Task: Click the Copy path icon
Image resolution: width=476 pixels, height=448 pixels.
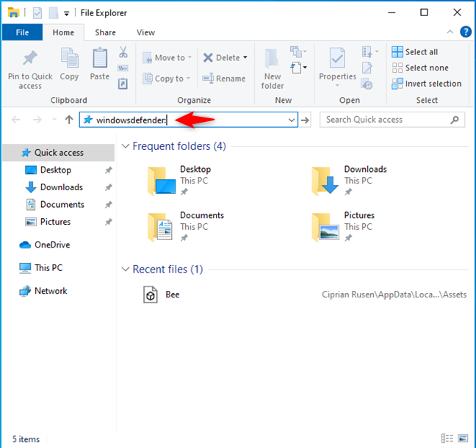Action: (x=123, y=68)
